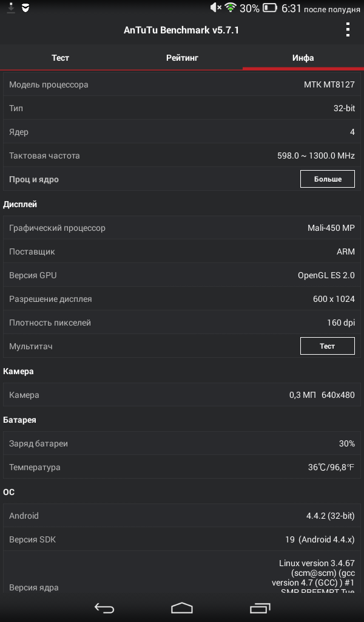Tap the Wi-Fi signal status icon
The image size is (364, 622).
[230, 7]
